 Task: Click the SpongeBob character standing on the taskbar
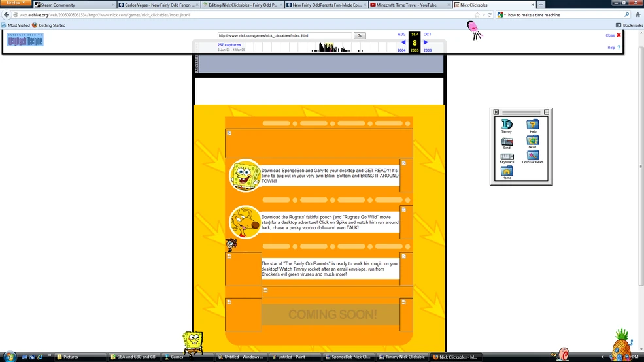coord(193,342)
